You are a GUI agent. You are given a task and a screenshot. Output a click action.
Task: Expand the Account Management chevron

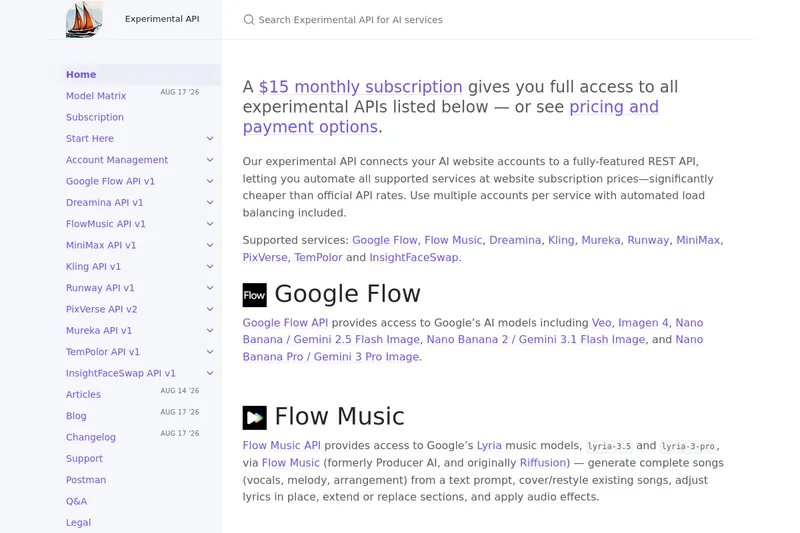coord(210,160)
